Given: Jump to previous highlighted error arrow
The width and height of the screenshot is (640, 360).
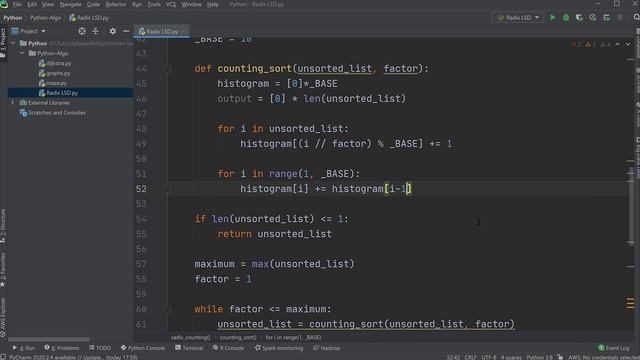Looking at the screenshot, I should (x=618, y=44).
